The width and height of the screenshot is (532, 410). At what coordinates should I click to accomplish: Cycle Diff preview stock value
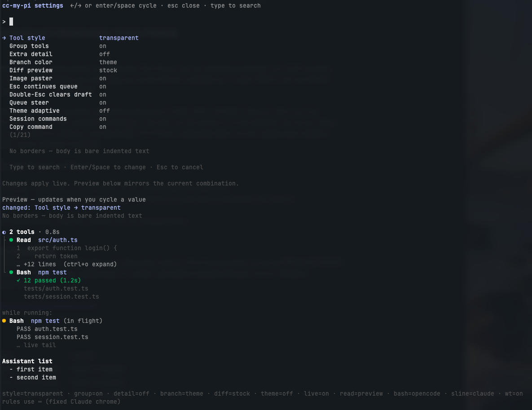(x=108, y=70)
